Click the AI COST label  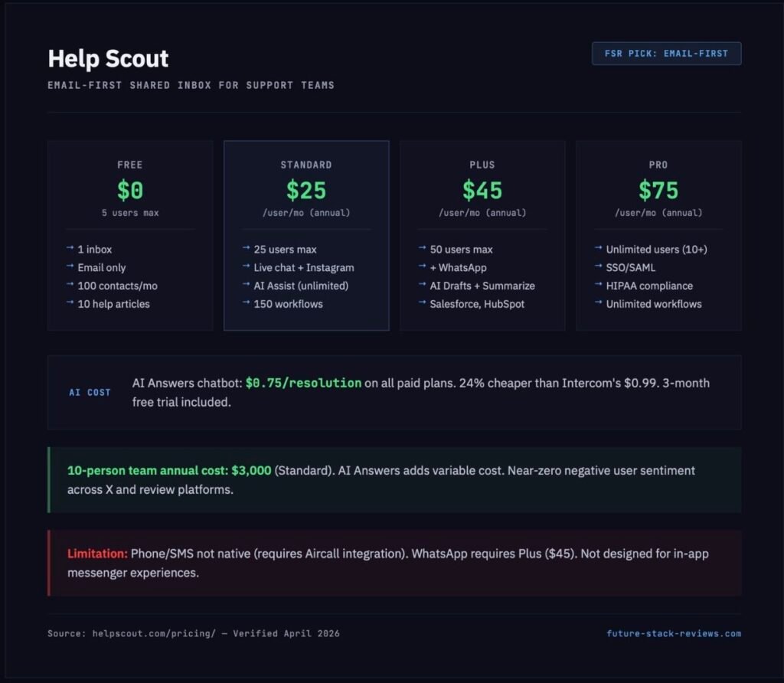pyautogui.click(x=90, y=392)
